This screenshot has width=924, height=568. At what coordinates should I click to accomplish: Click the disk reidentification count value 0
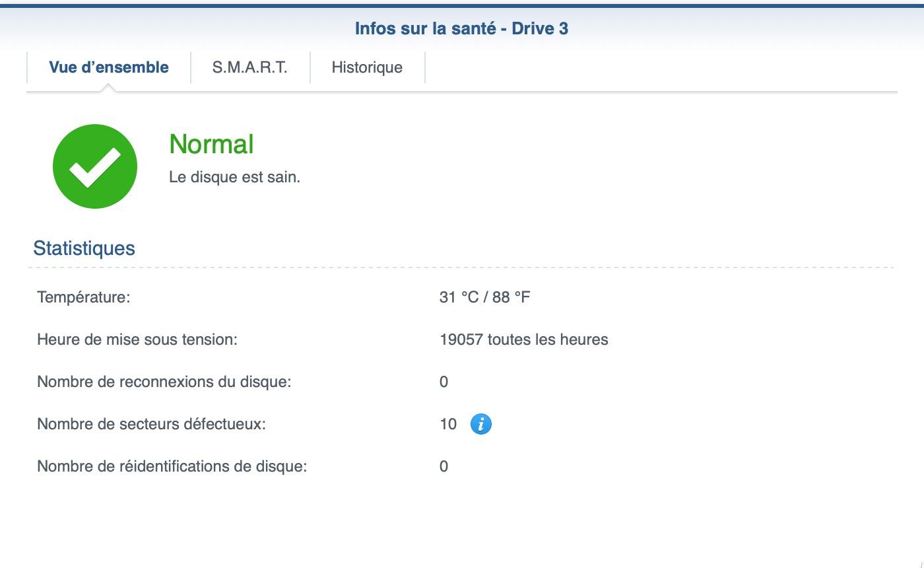pyautogui.click(x=444, y=466)
